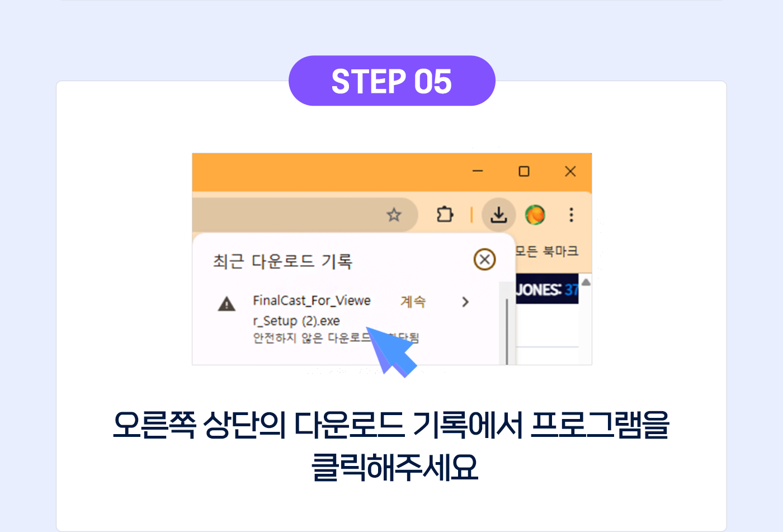Close the recent downloads popup
Image resolution: width=783 pixels, height=532 pixels.
484,260
